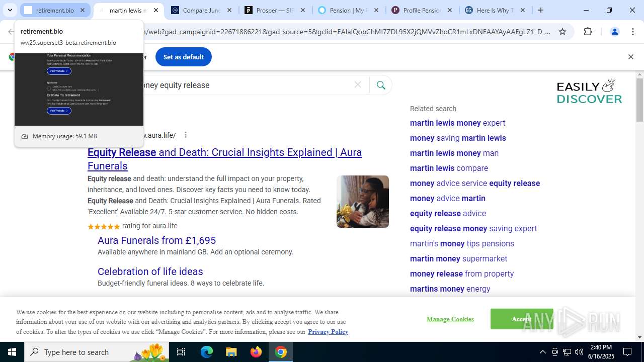This screenshot has height=362, width=644.
Task: Open the notification center icon
Action: (627, 352)
